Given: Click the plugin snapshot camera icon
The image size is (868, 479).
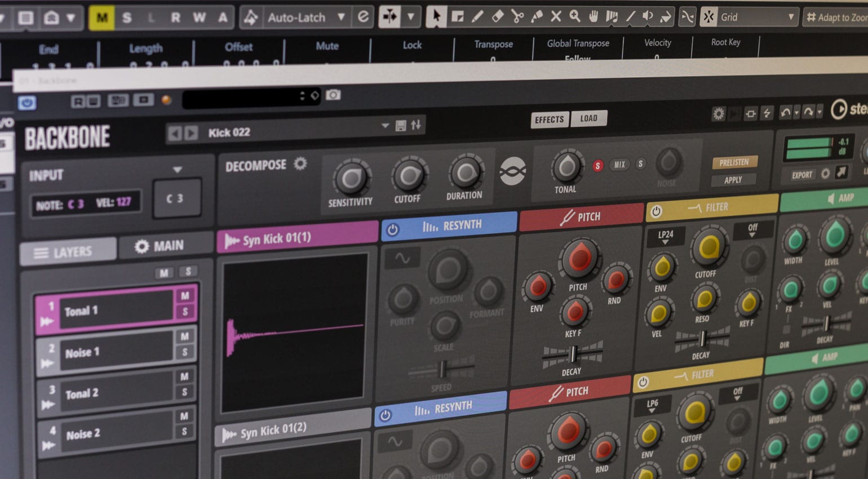Looking at the screenshot, I should coord(333,95).
